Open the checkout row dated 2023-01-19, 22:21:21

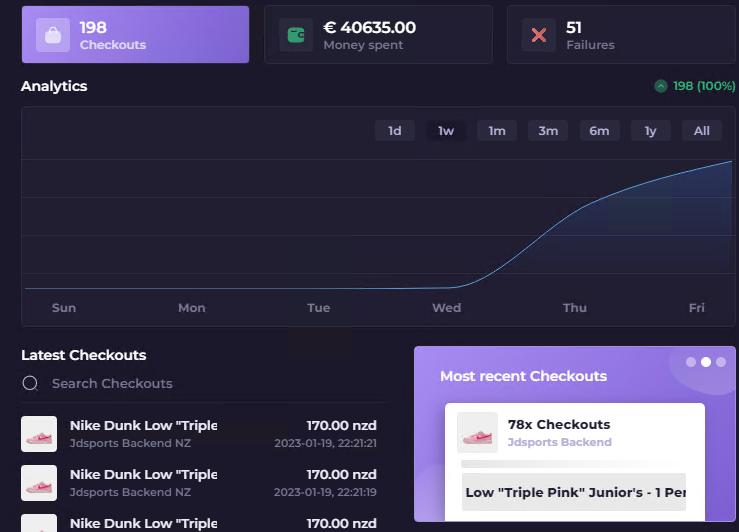[x=199, y=434]
